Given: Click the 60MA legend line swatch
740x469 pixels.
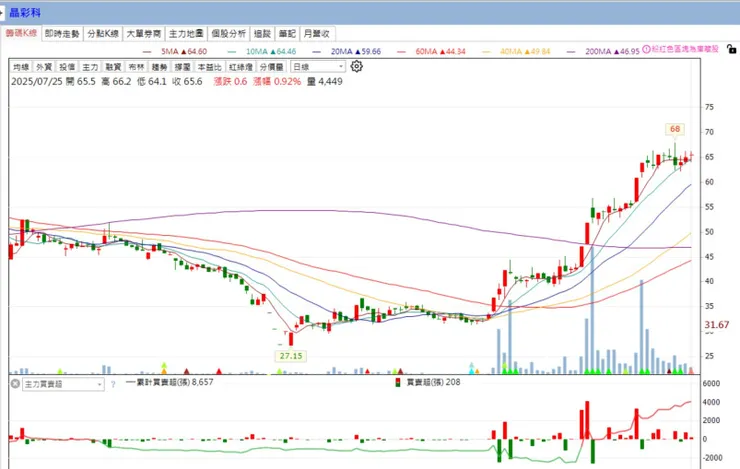Looking at the screenshot, I should 401,51.
